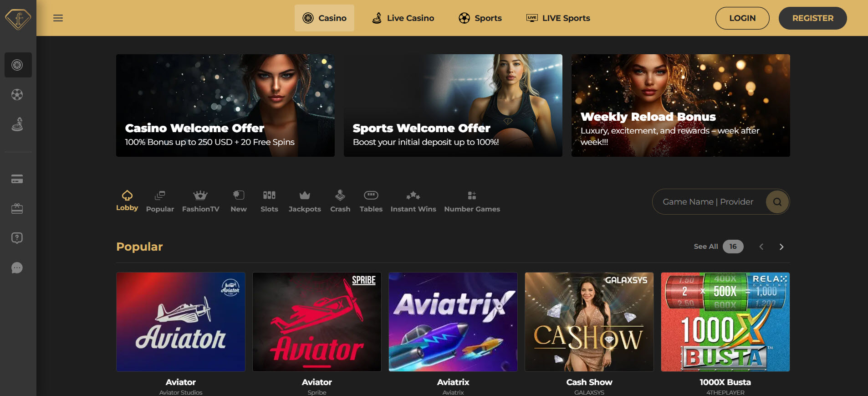Click the Aviatrix game title text
Screen dimensions: 868x396
(453, 382)
